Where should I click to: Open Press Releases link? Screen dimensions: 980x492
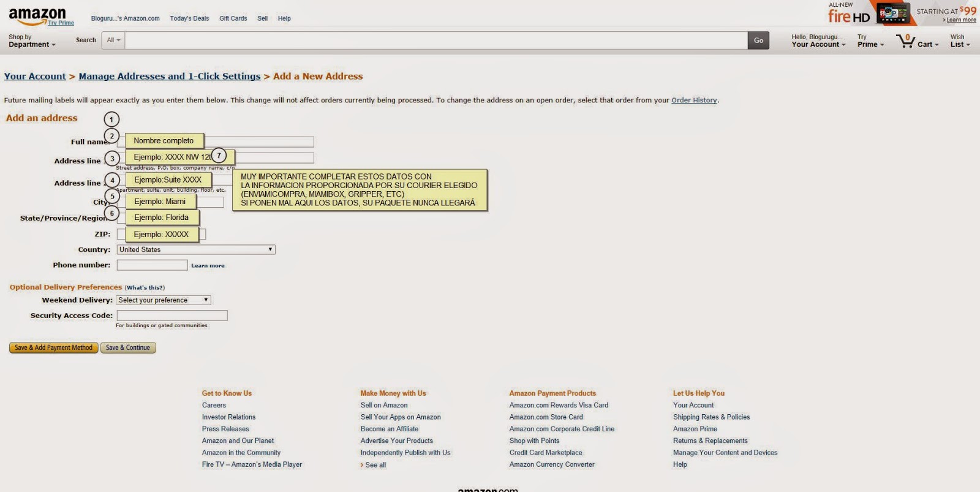pos(225,430)
